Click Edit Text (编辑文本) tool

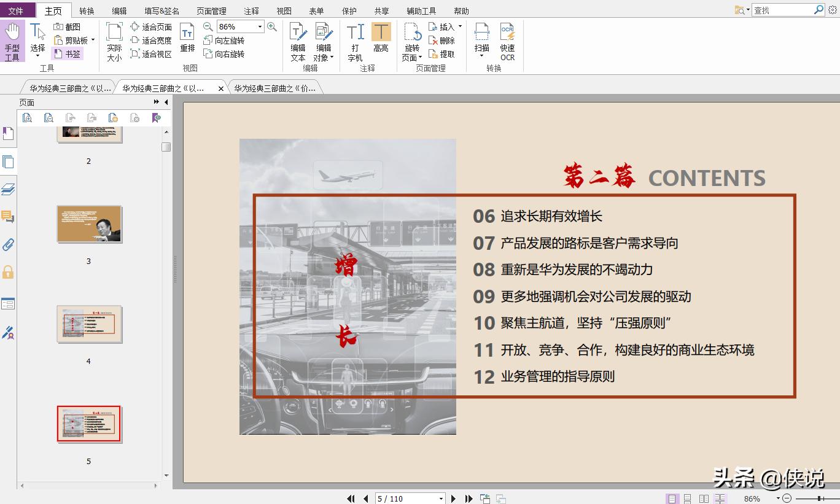(x=298, y=41)
